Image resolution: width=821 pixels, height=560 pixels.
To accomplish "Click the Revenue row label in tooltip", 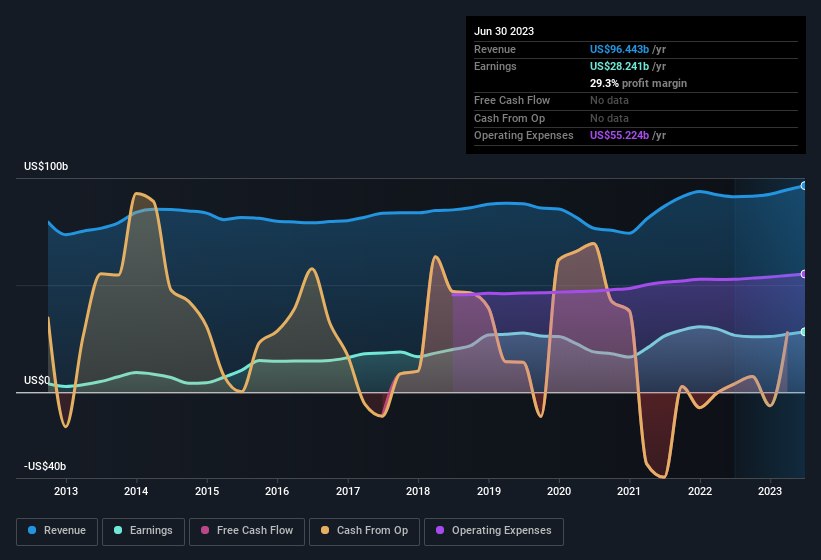I will 495,49.
